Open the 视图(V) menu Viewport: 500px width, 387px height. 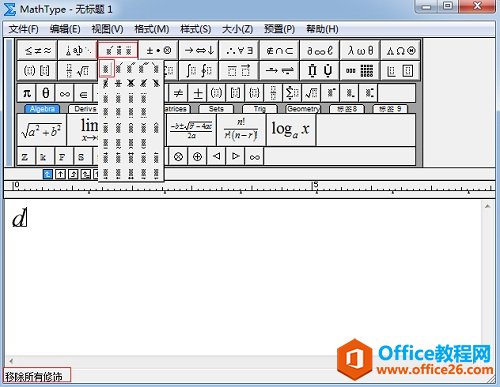point(107,29)
